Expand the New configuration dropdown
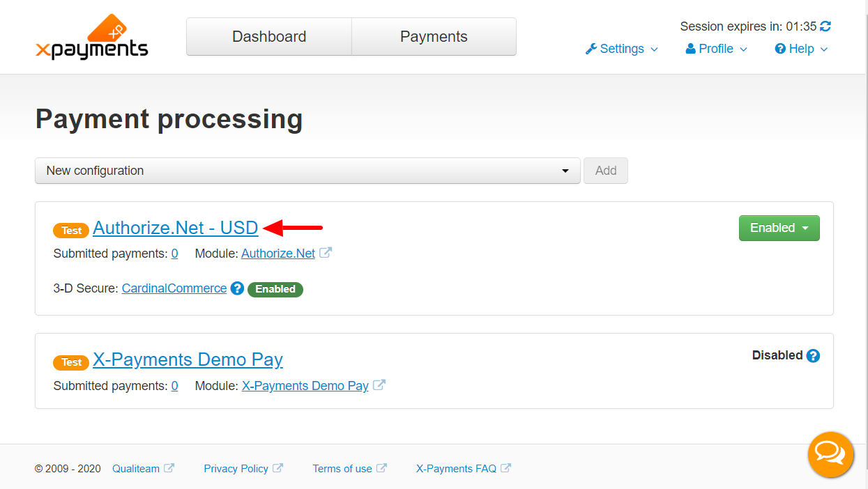Image resolution: width=868 pixels, height=489 pixels. (x=307, y=171)
